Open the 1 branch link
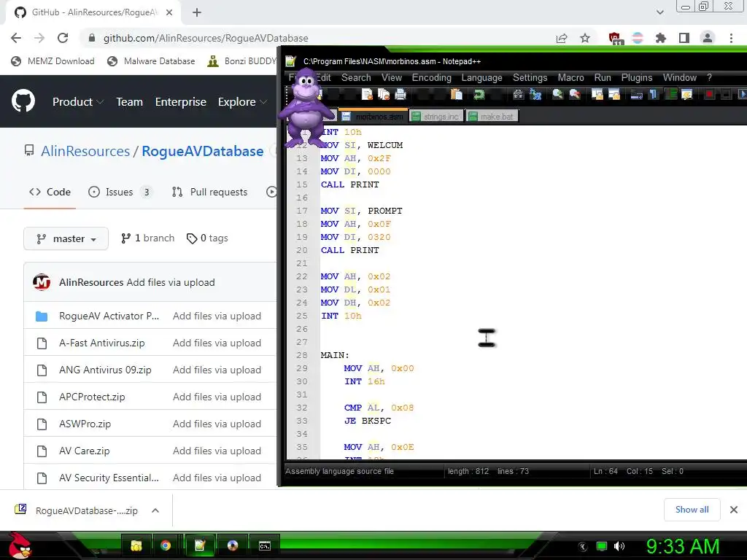 click(147, 238)
